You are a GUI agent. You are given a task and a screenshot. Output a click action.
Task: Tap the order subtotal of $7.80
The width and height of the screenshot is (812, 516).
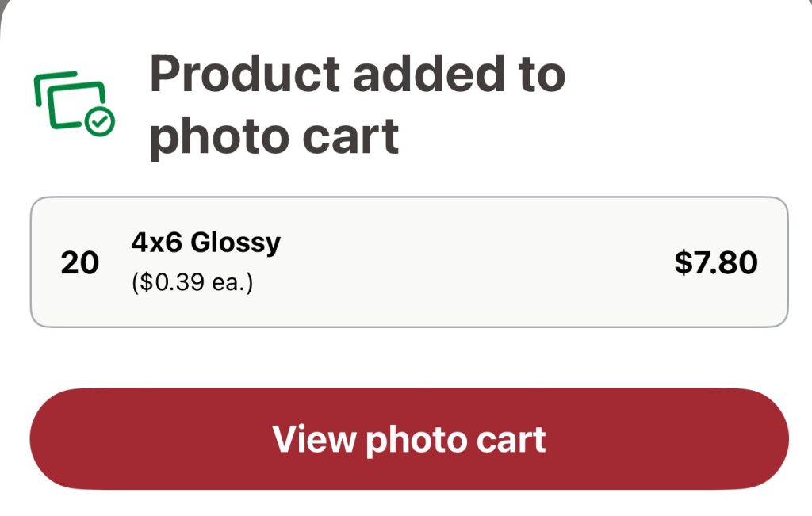click(715, 262)
